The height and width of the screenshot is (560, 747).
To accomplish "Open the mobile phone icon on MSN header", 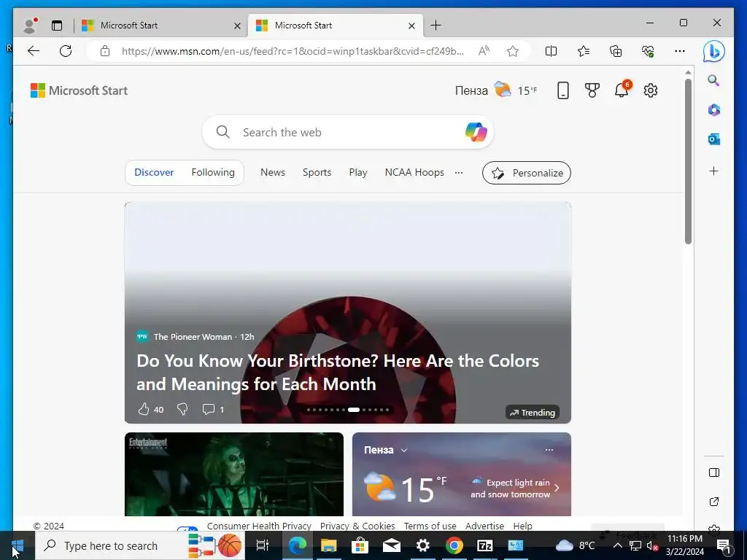I will [x=562, y=90].
